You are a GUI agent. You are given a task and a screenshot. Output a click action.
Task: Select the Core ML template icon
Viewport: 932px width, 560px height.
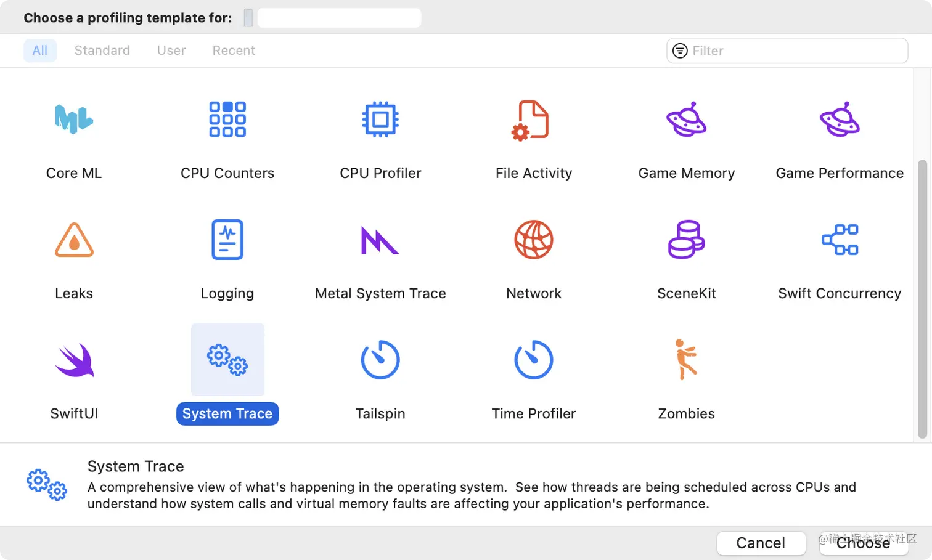74,119
